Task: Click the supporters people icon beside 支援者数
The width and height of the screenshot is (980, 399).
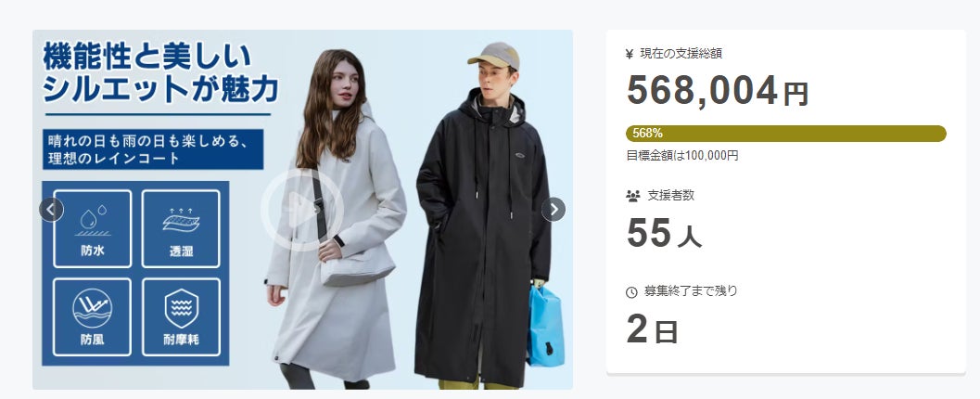Action: 632,196
